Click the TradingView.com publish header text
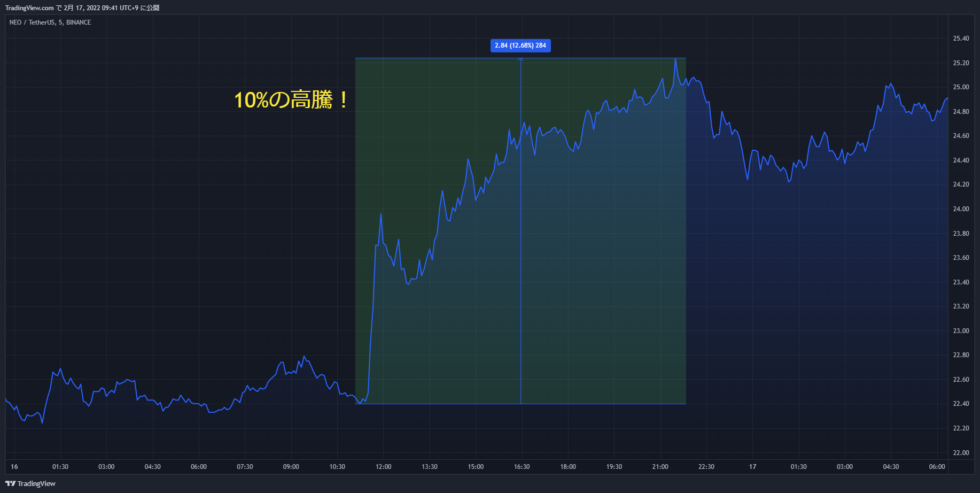This screenshot has height=493, width=980. (x=82, y=8)
